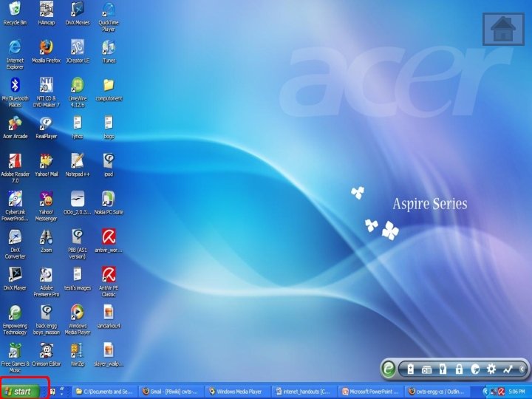Image resolution: width=532 pixels, height=399 pixels.
Task: Select the iandarkou4 image file
Action: point(109,313)
